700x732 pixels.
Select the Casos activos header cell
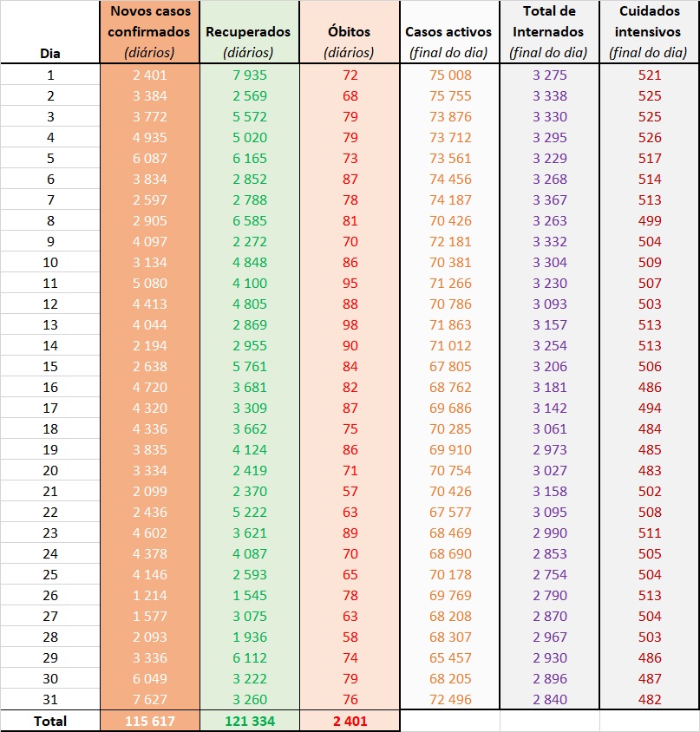click(448, 32)
